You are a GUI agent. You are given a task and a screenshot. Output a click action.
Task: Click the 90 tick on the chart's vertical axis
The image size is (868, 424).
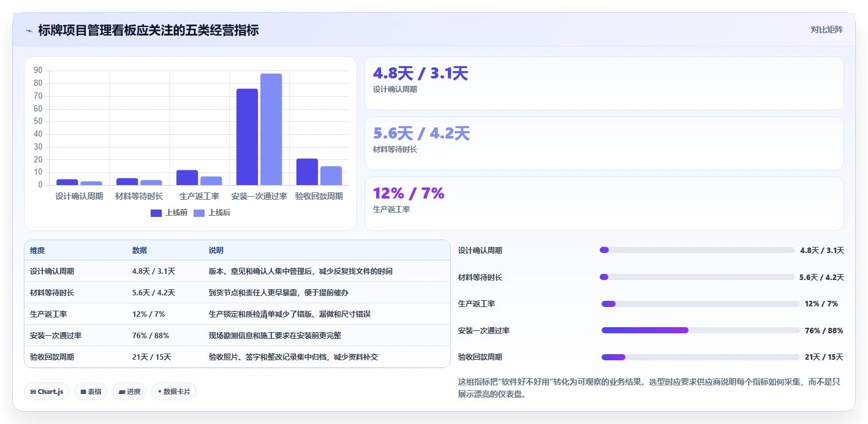[x=38, y=70]
